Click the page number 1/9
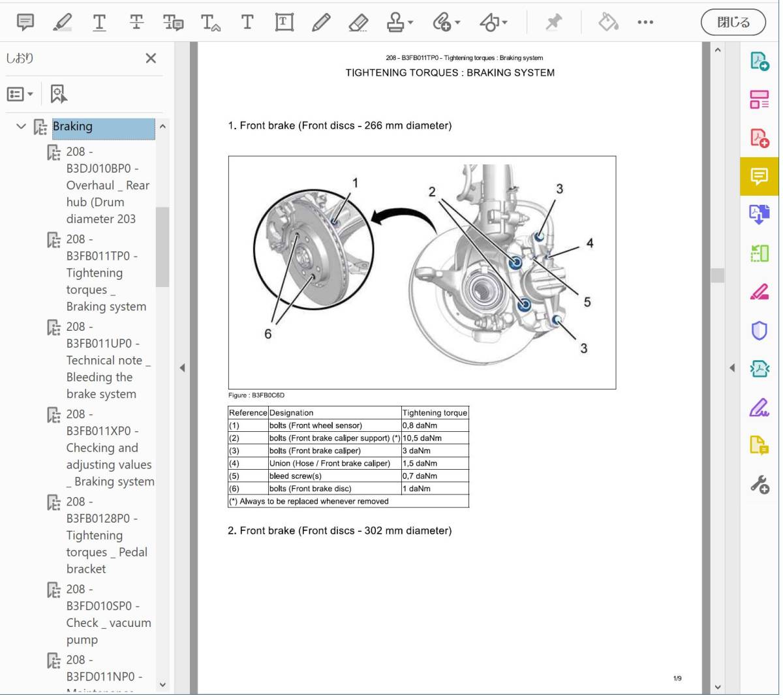The height and width of the screenshot is (700, 783). click(x=677, y=679)
